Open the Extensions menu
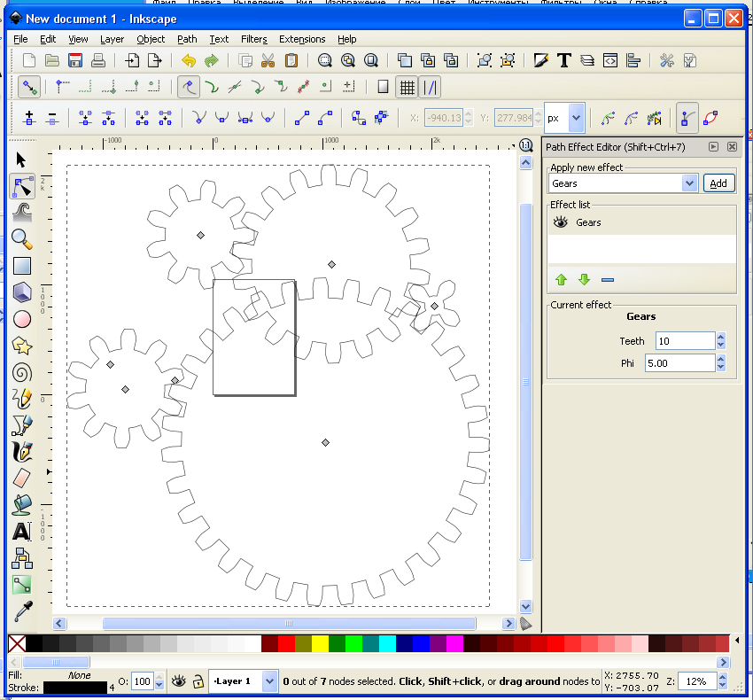Viewport: 753px width, 700px height. point(302,39)
